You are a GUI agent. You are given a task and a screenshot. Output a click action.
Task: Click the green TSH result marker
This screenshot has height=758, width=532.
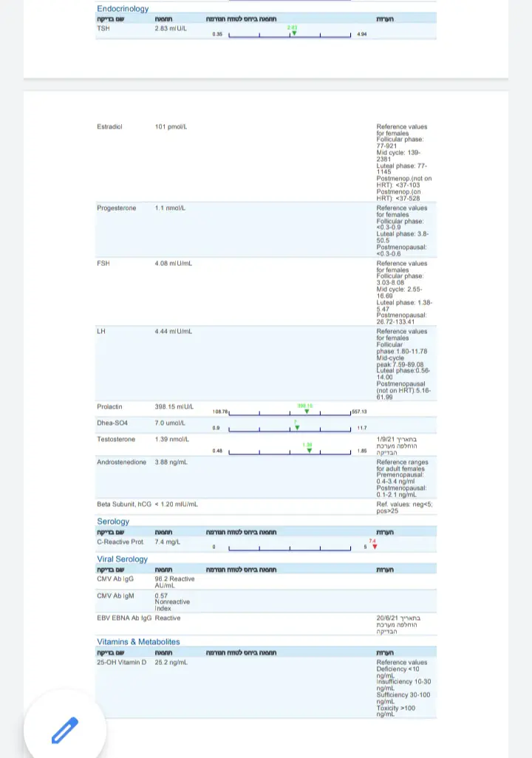[x=294, y=33]
